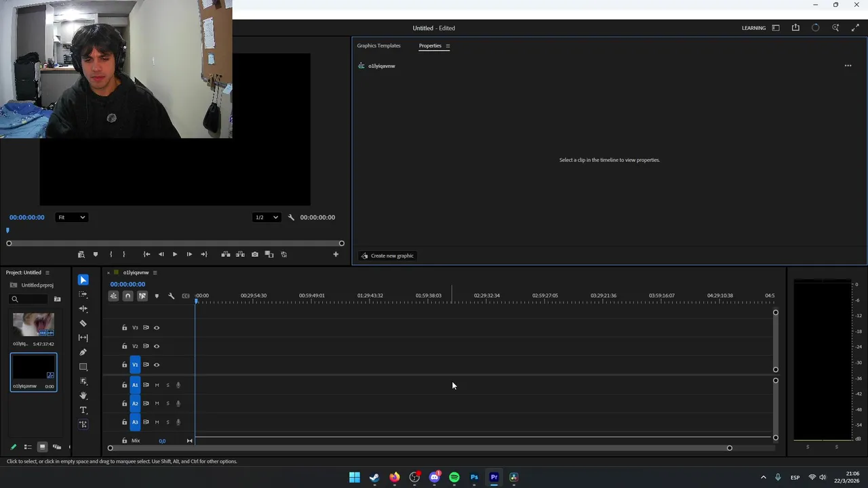Screen dimensions: 868x488
Task: Open the workspaces layout icon
Action: pyautogui.click(x=776, y=28)
